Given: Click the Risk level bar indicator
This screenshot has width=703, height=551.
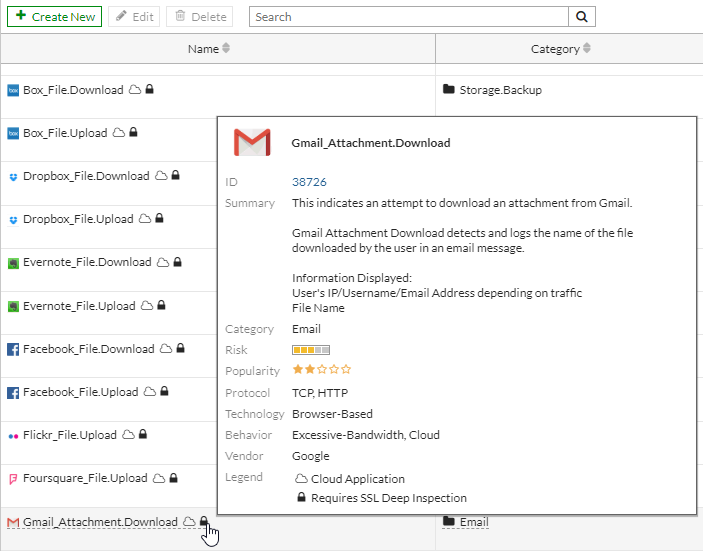Looking at the screenshot, I should click(310, 350).
